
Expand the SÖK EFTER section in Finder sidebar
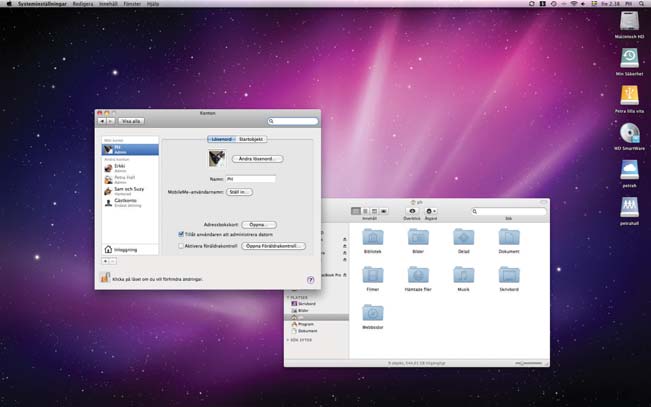(x=288, y=340)
